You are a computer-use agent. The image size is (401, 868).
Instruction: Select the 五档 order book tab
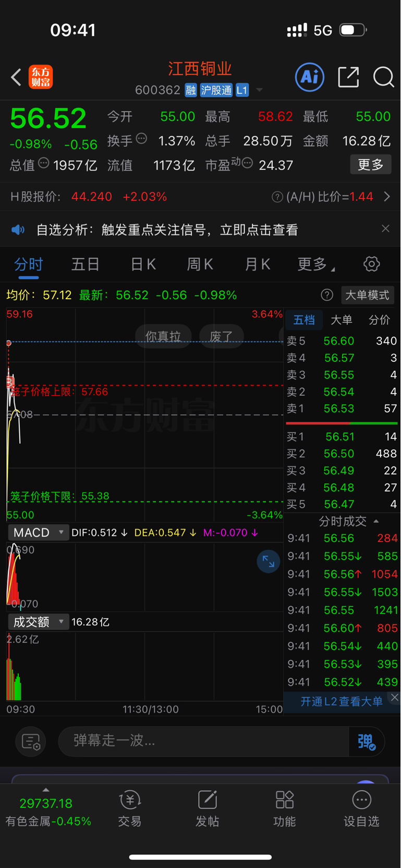pos(304,320)
